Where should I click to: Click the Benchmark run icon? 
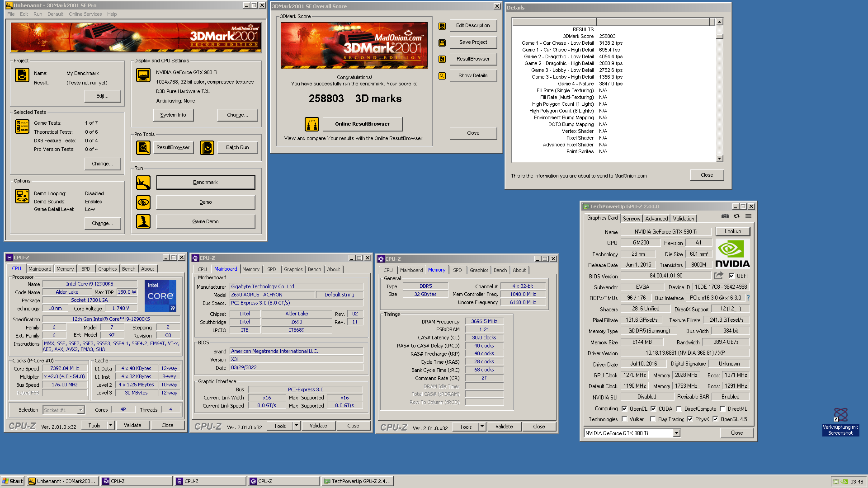143,183
